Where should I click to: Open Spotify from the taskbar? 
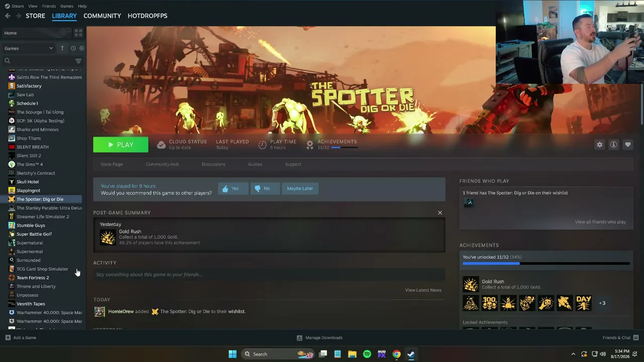point(367,354)
